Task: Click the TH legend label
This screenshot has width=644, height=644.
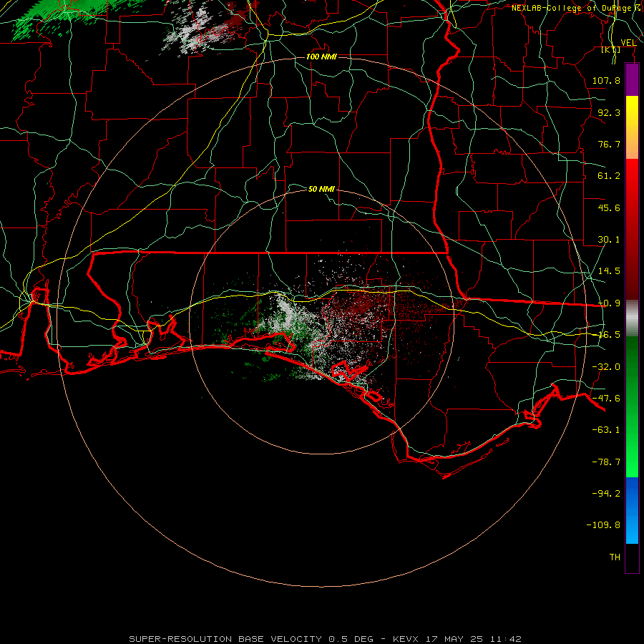Action: click(615, 557)
